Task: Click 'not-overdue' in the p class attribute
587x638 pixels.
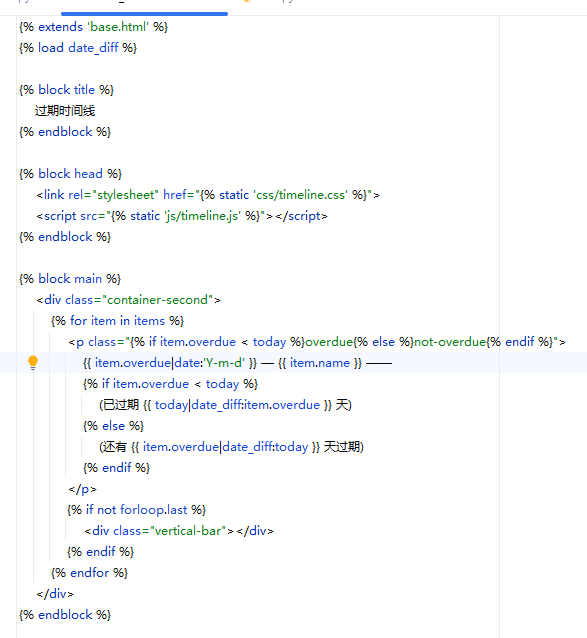Action: [x=450, y=342]
